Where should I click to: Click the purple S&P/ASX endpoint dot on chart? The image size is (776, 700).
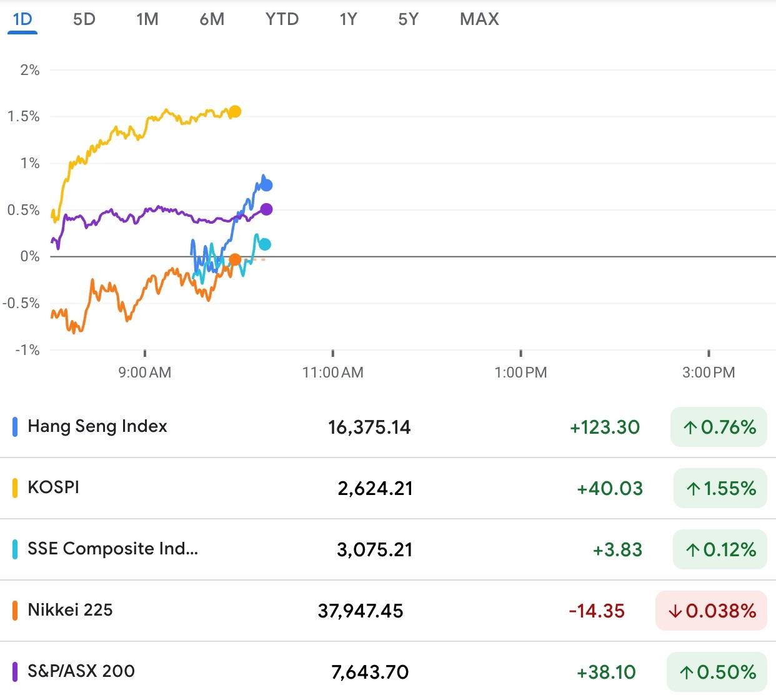267,209
